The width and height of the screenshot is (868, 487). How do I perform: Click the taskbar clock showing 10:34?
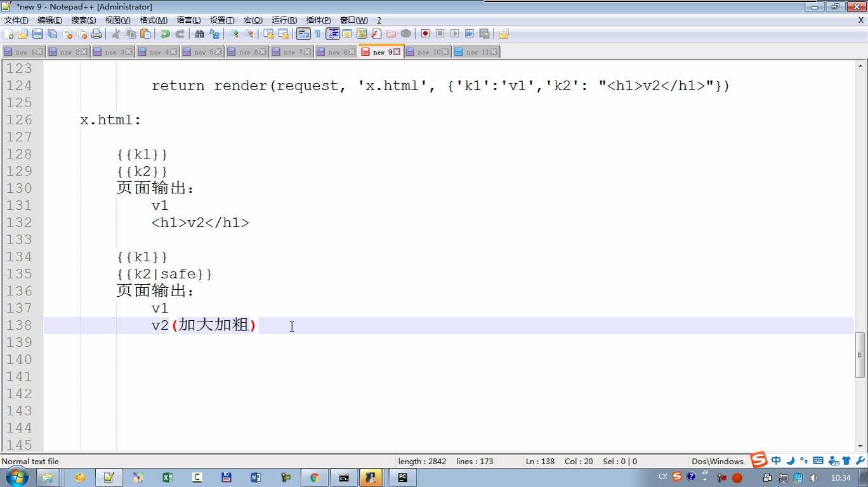point(841,477)
